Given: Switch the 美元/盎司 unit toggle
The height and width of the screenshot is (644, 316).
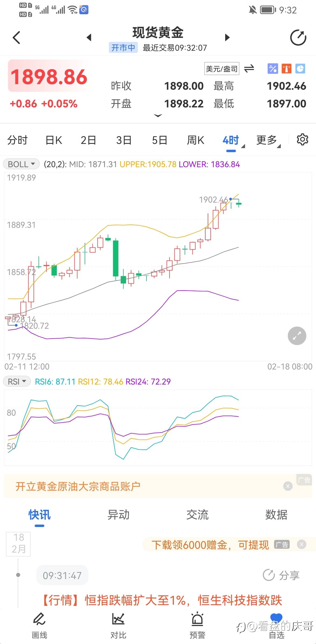Looking at the screenshot, I should (x=249, y=69).
